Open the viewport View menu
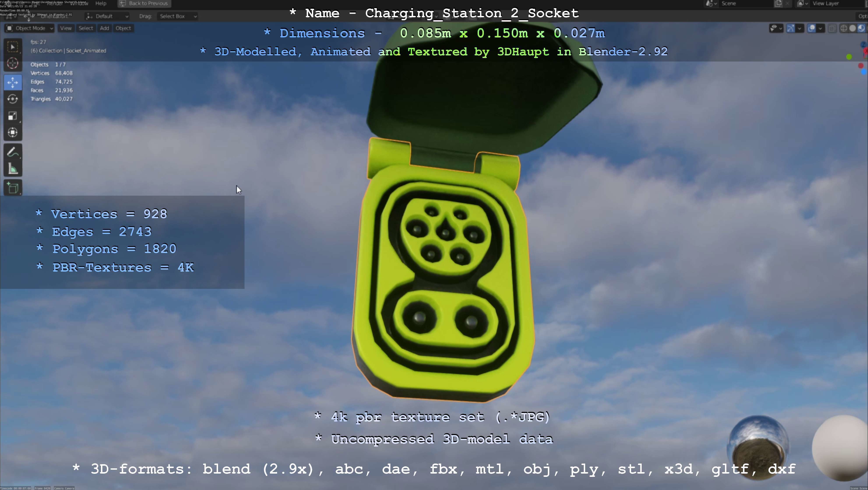This screenshot has width=868, height=490. (66, 28)
